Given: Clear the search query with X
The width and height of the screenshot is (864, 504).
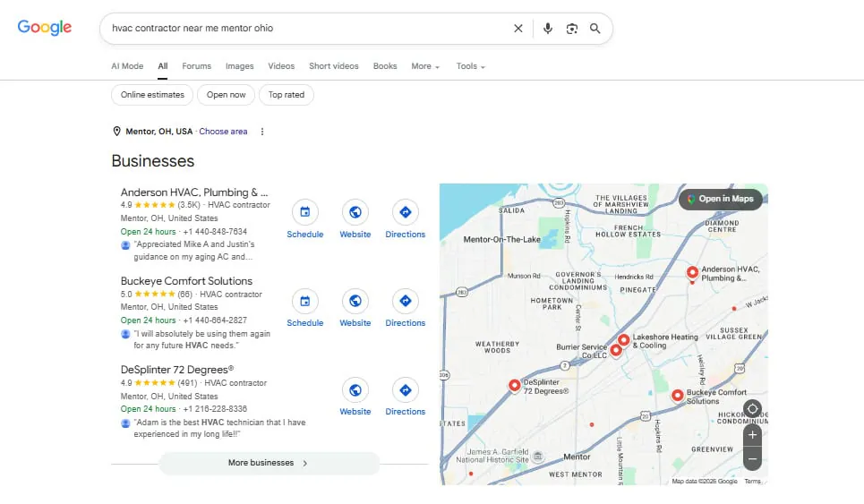Looking at the screenshot, I should tap(518, 28).
